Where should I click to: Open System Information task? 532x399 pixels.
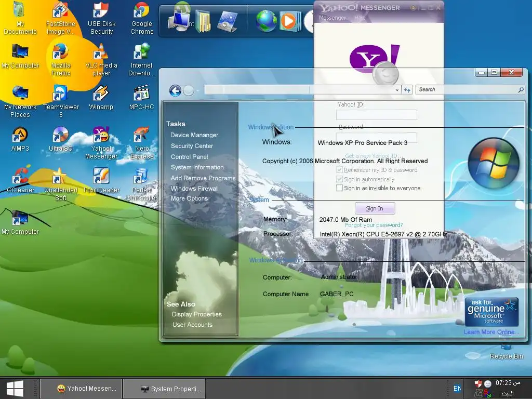click(197, 167)
